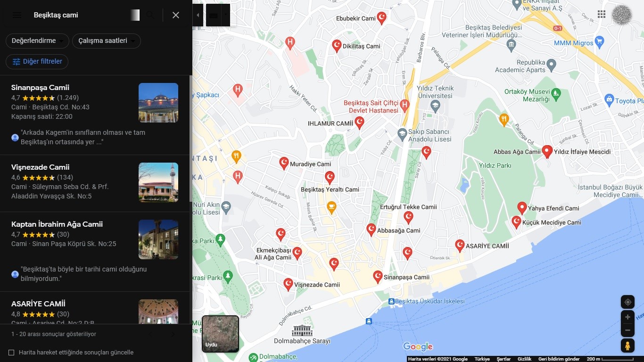Switch to Uydu satellite view

(220, 334)
